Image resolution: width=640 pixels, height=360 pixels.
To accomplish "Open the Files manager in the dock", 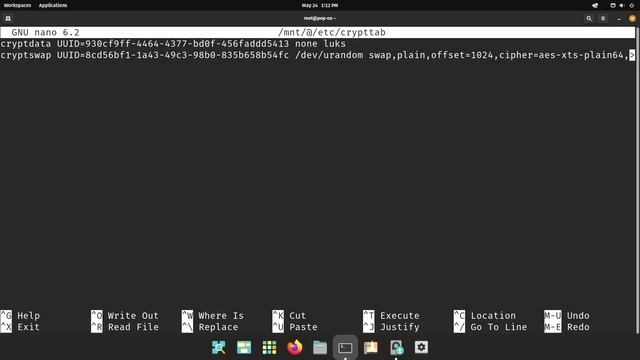I will tap(320, 347).
